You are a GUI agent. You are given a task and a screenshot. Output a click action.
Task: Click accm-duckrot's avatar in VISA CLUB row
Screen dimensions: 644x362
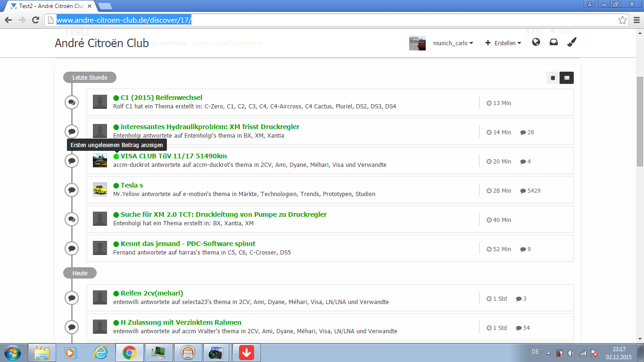100,160
